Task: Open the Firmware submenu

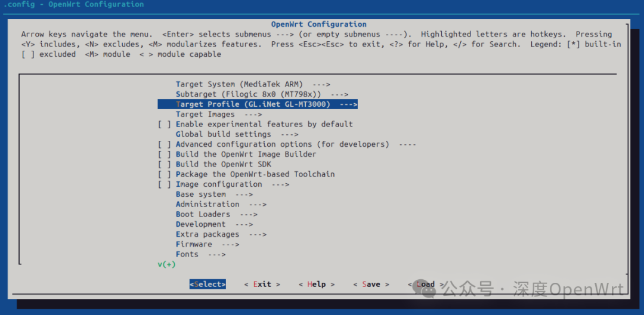Action: click(207, 244)
